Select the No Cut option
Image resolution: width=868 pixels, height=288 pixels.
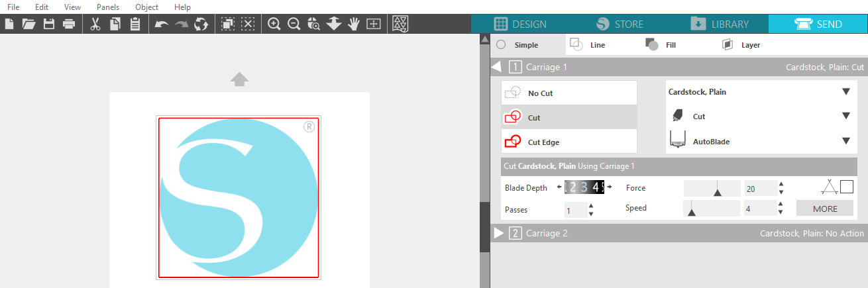569,93
